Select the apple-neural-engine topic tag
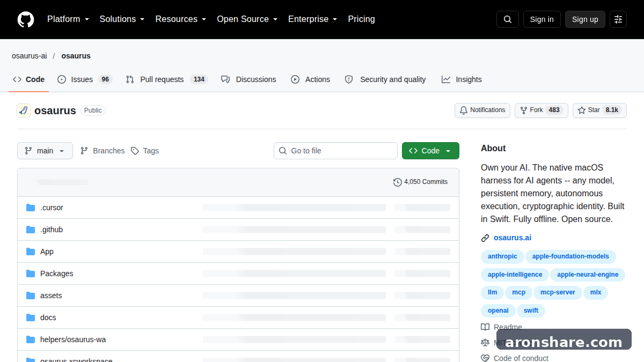 [588, 275]
